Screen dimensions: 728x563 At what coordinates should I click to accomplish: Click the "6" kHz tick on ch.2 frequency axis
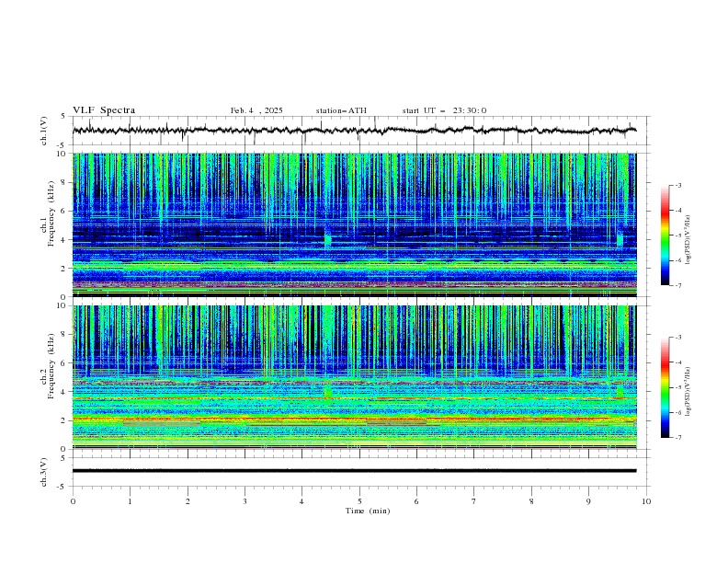tap(64, 363)
